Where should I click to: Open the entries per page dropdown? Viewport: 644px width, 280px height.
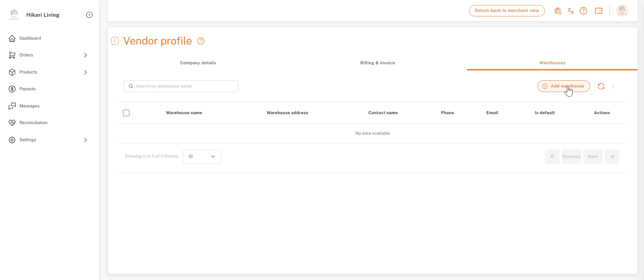[202, 157]
